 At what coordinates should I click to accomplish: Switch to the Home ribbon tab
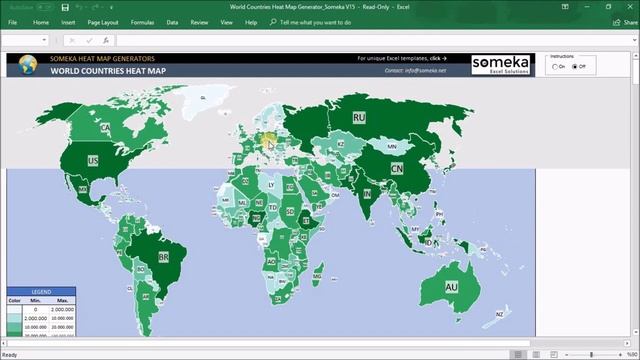(x=41, y=22)
